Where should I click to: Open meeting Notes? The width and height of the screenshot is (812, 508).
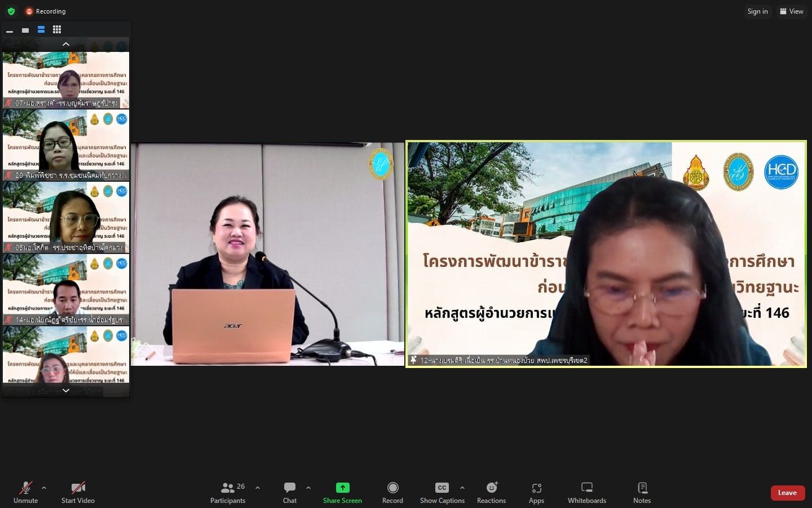(642, 492)
